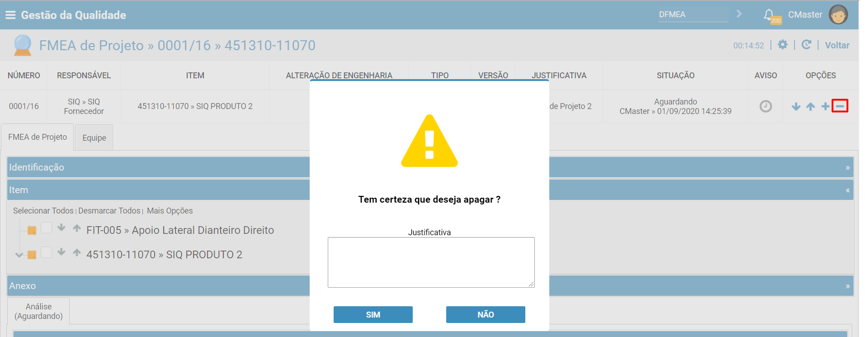Image resolution: width=868 pixels, height=337 pixels.
Task: Click the NÚMERO column header
Action: tap(24, 76)
